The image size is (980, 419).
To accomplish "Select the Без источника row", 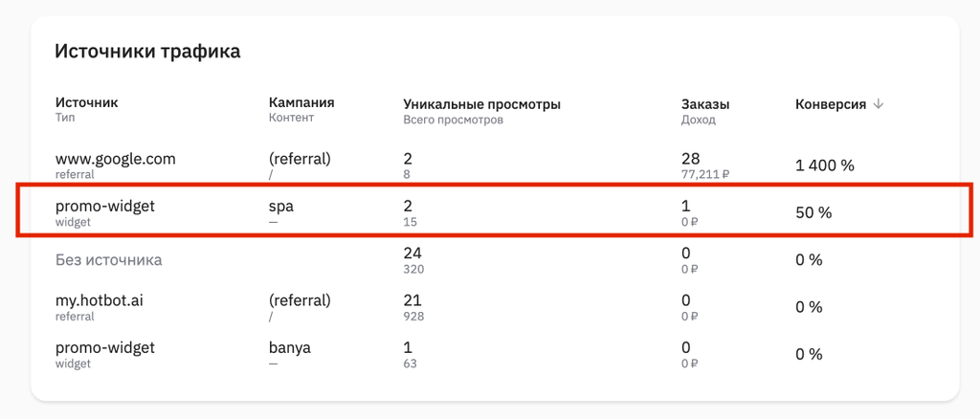I will pyautogui.click(x=494, y=260).
